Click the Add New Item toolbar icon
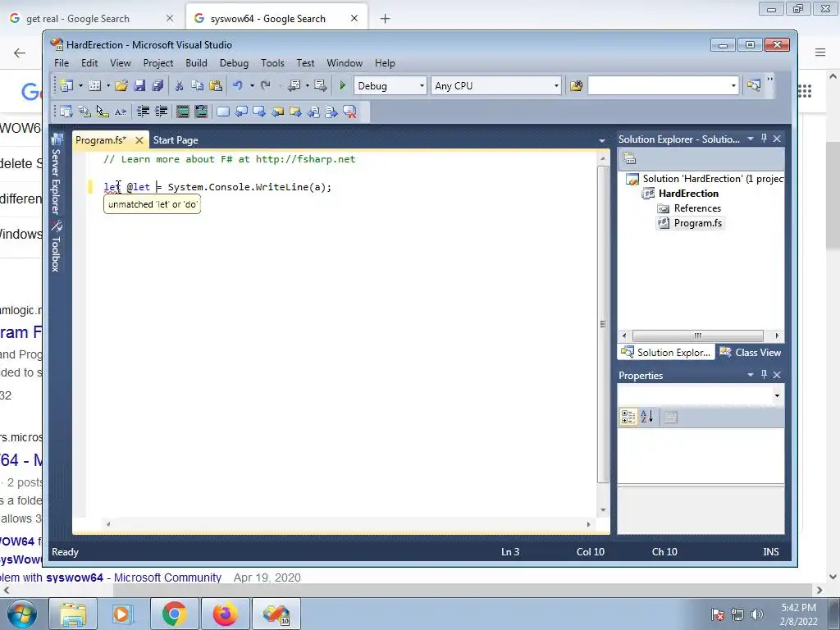840x630 pixels. point(94,85)
